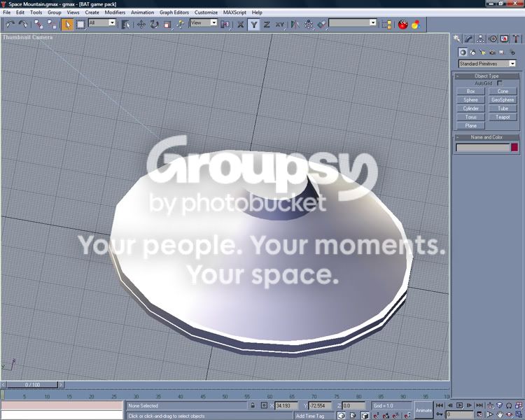Screen dimensions: 525x420
Task: Open the Material Navigator colored spheres icon
Action: click(416, 24)
